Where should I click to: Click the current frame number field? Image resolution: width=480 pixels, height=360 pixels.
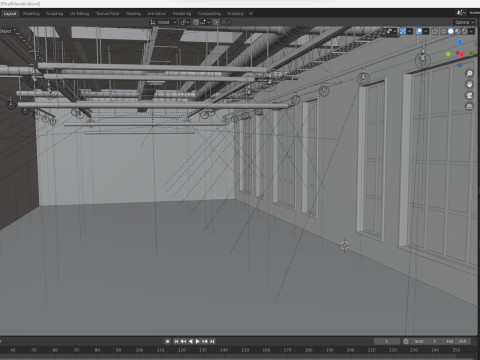(387, 341)
